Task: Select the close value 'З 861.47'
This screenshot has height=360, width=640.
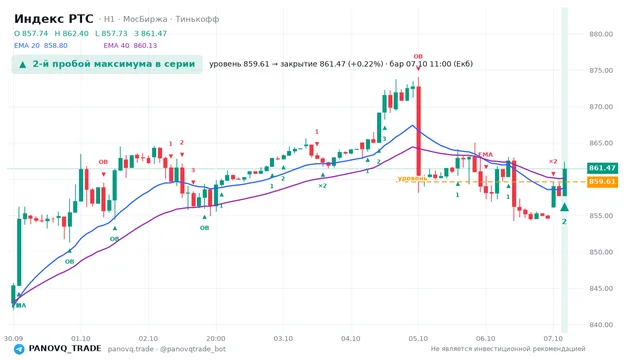Action: pos(150,33)
